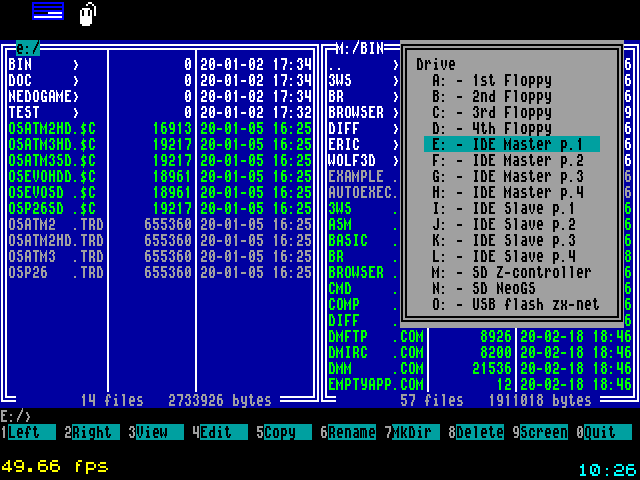Select drive A: 1st Floppy

pyautogui.click(x=511, y=80)
